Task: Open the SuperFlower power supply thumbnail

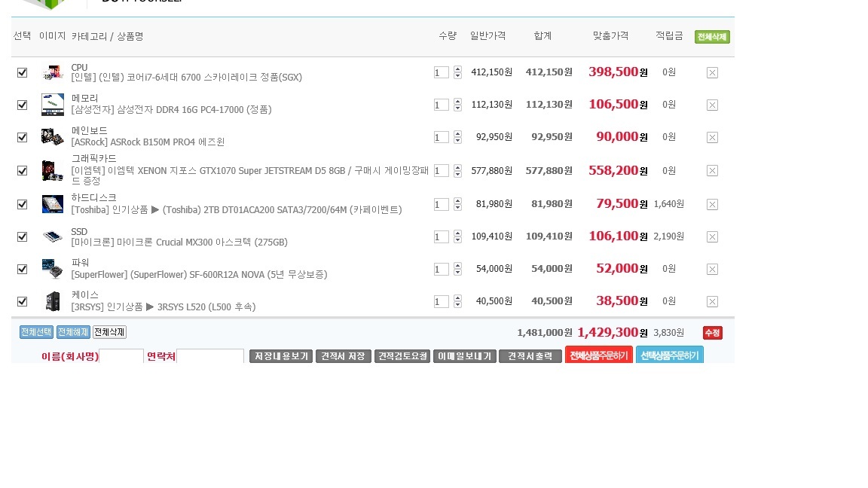Action: point(53,269)
